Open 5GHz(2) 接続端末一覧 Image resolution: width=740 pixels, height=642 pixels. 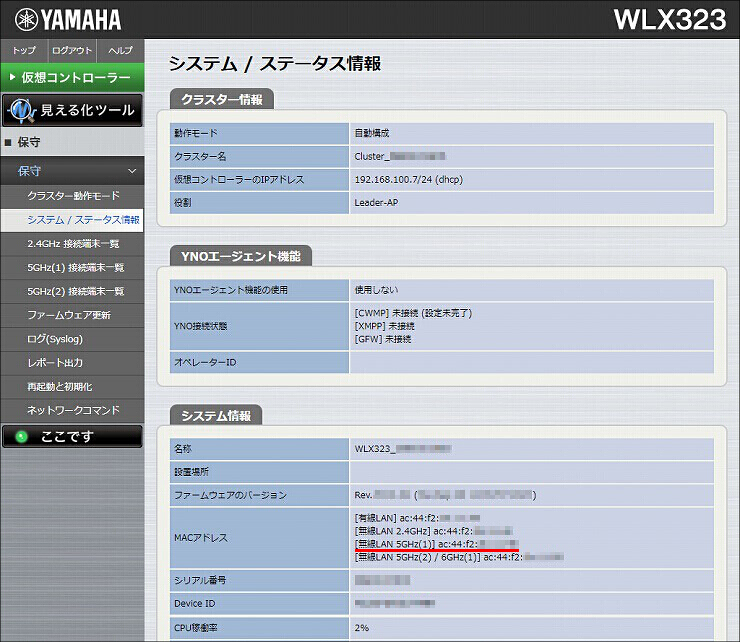72,292
